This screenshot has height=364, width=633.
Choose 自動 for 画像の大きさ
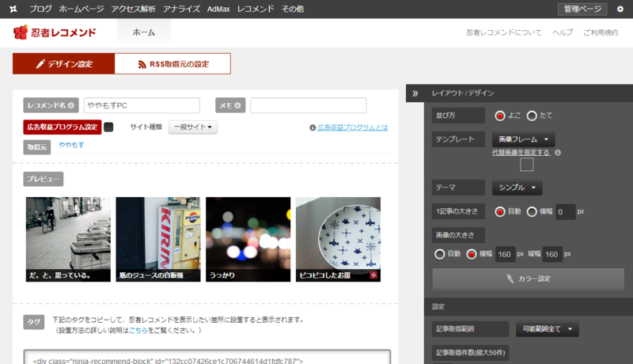[x=440, y=254]
